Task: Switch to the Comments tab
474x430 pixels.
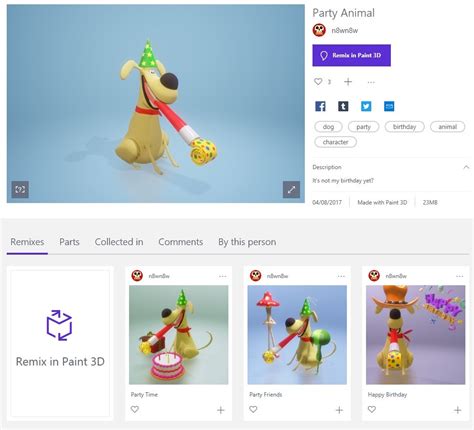Action: [x=181, y=242]
